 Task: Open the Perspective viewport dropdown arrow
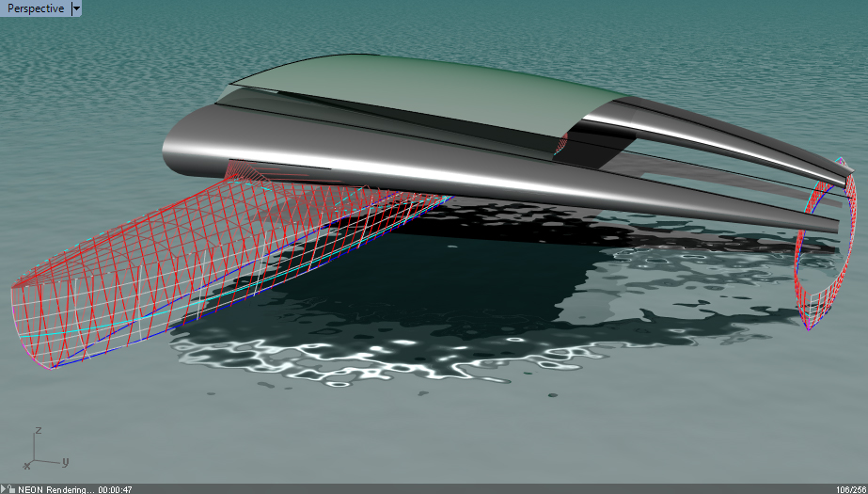point(76,8)
